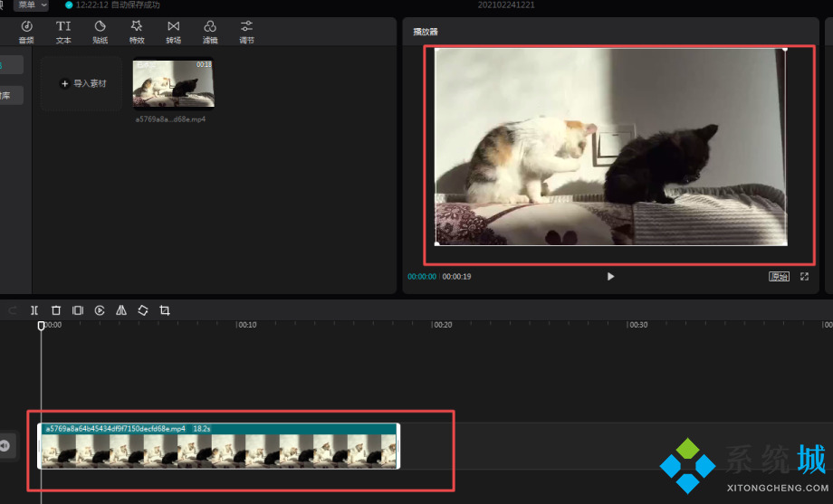The width and height of the screenshot is (833, 504).
Task: Click the Freeze frame icon
Action: click(78, 310)
